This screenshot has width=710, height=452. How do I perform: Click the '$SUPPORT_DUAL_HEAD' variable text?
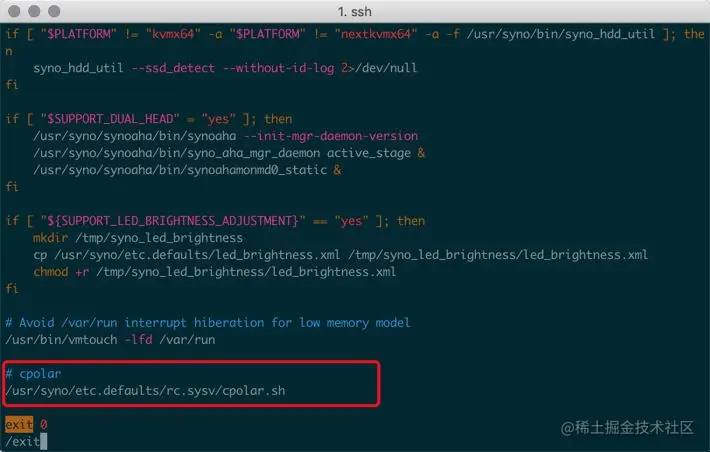pyautogui.click(x=110, y=119)
